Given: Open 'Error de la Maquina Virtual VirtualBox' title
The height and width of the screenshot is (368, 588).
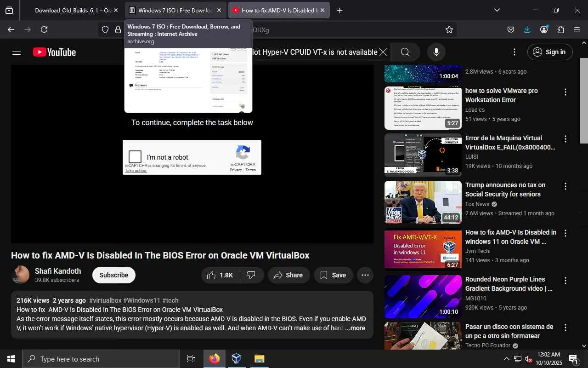Looking at the screenshot, I should tap(510, 143).
